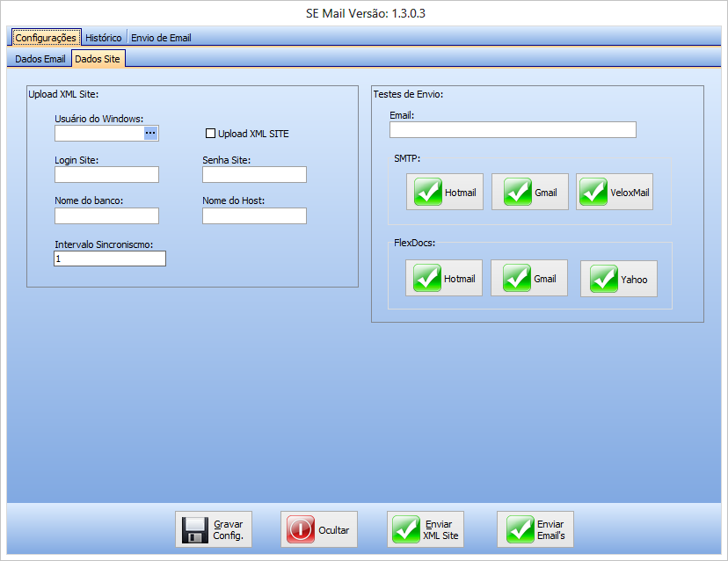The width and height of the screenshot is (728, 561).
Task: Click the Nome do banco field
Action: [106, 216]
